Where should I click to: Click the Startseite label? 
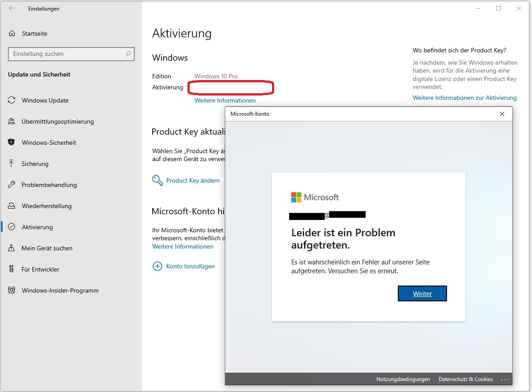pyautogui.click(x=34, y=33)
